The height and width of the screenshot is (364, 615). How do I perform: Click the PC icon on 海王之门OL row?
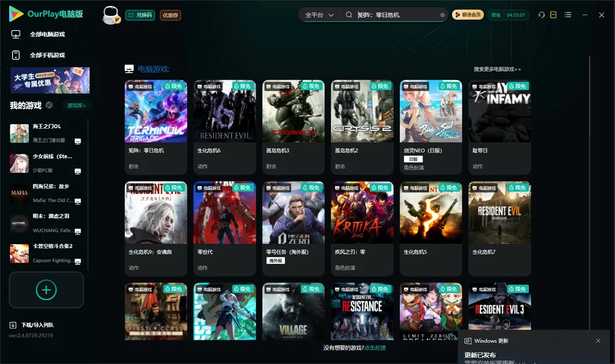coord(77,141)
